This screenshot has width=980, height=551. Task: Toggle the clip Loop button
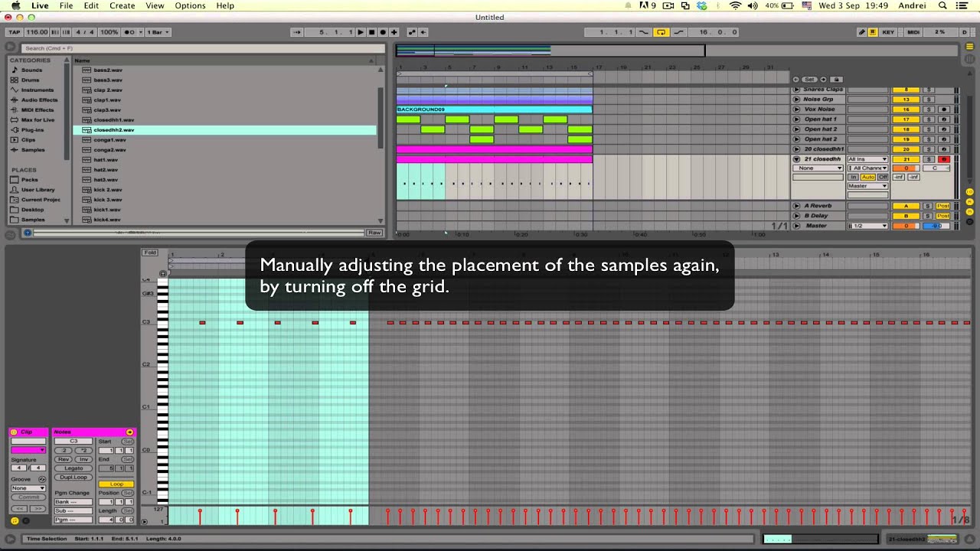[116, 484]
